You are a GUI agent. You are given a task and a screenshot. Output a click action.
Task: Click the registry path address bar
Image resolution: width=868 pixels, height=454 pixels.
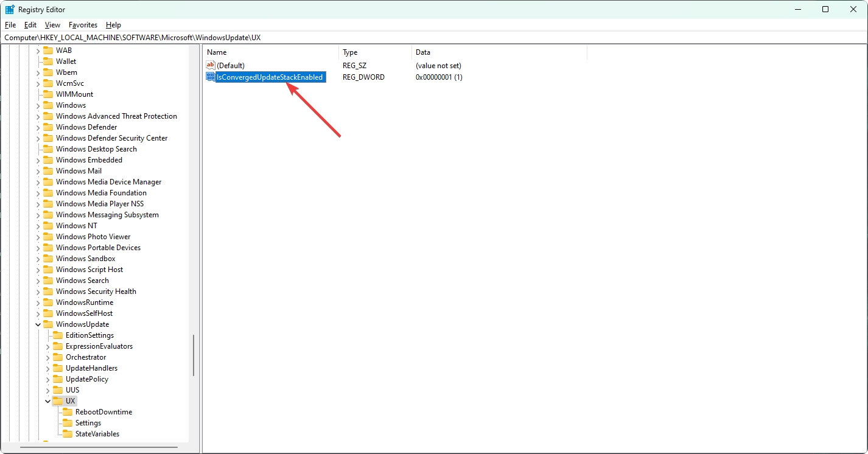point(433,37)
